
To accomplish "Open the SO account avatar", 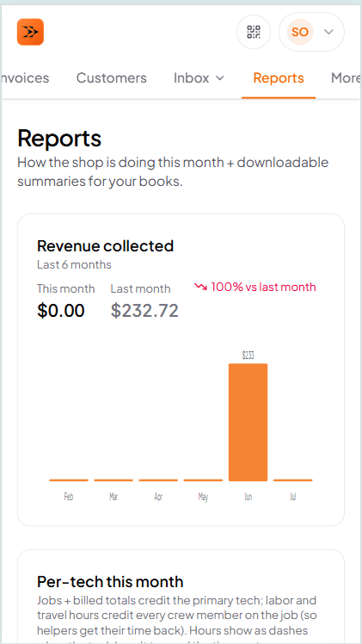I will click(x=300, y=32).
